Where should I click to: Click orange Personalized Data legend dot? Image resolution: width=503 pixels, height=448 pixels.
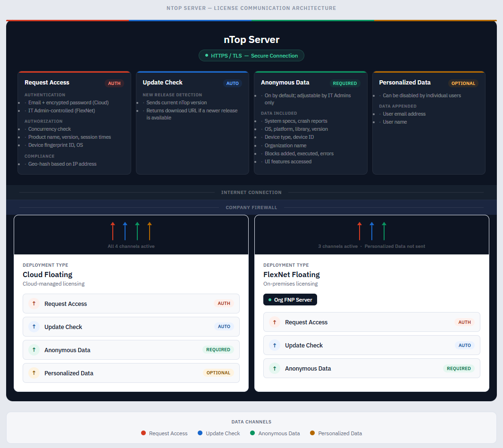[312, 433]
